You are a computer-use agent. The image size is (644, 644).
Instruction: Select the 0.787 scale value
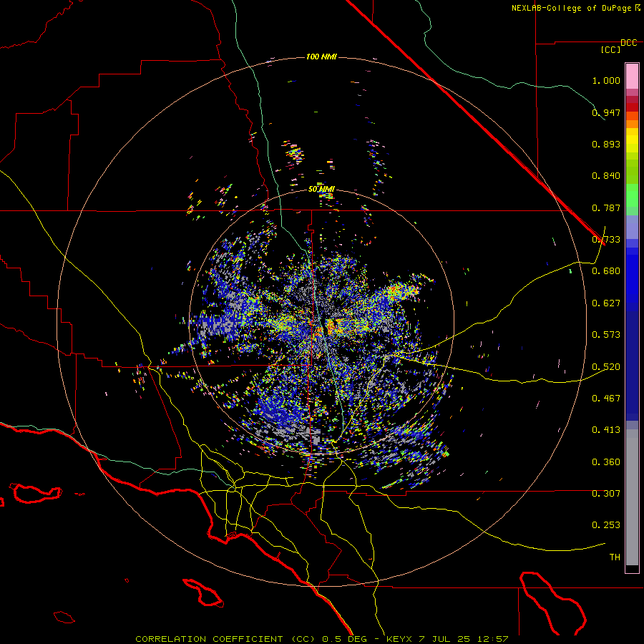[x=606, y=208]
